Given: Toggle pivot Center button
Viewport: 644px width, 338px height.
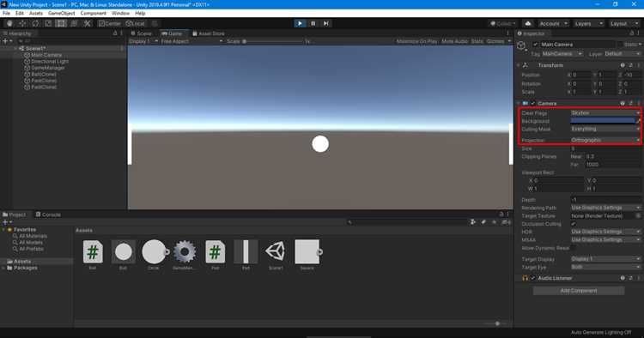Looking at the screenshot, I should [110, 23].
